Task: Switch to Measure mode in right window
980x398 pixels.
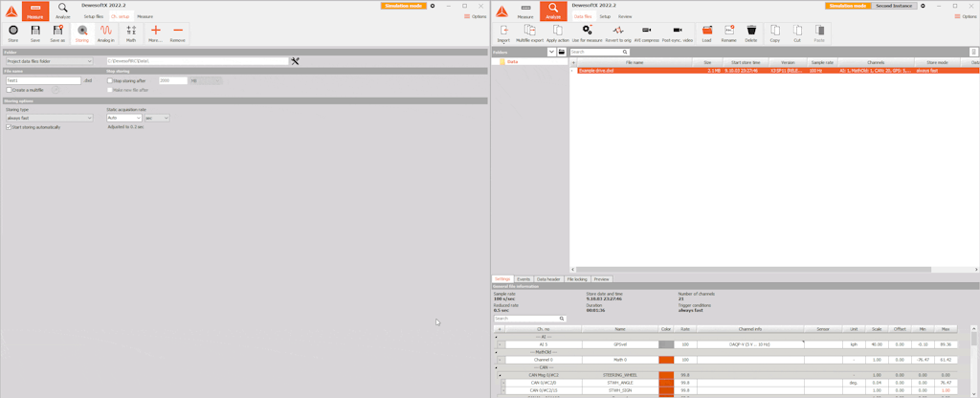Action: 525,11
